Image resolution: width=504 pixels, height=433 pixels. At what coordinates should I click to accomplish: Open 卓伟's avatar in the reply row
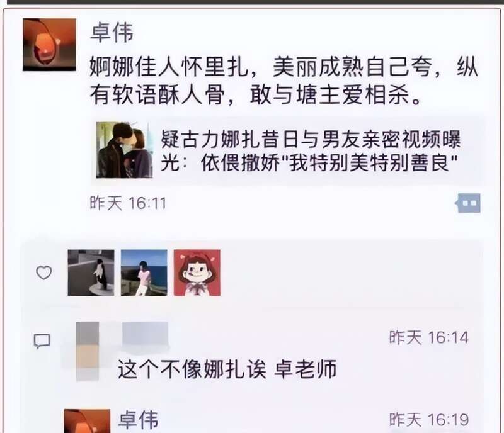point(87,421)
